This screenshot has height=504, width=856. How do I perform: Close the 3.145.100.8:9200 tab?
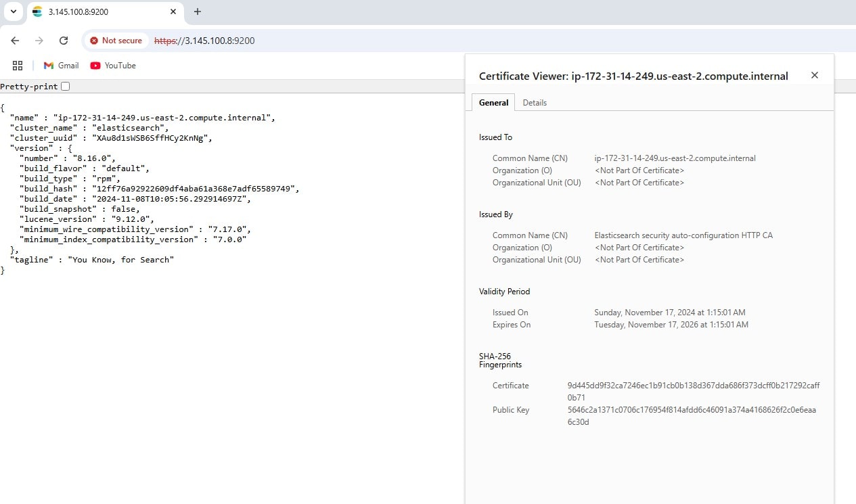pos(173,12)
